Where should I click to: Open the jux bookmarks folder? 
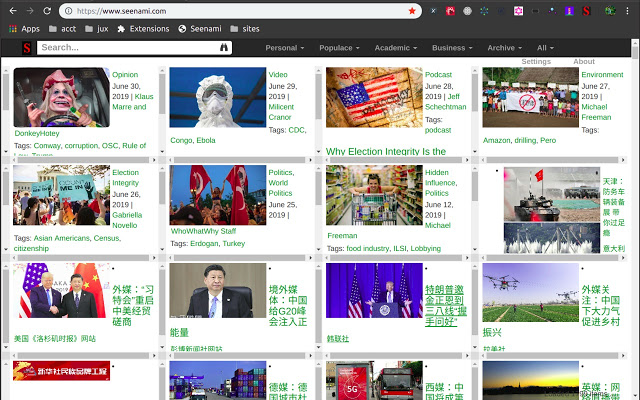pyautogui.click(x=97, y=29)
